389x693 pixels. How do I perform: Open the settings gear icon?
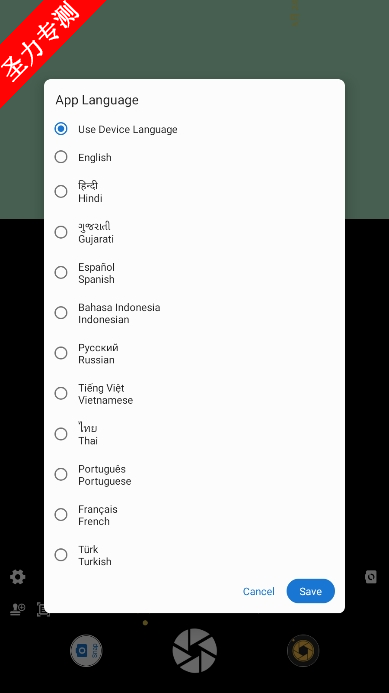pos(18,577)
